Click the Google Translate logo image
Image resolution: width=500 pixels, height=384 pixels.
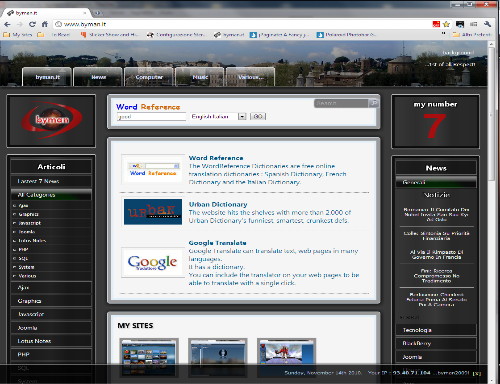click(153, 263)
